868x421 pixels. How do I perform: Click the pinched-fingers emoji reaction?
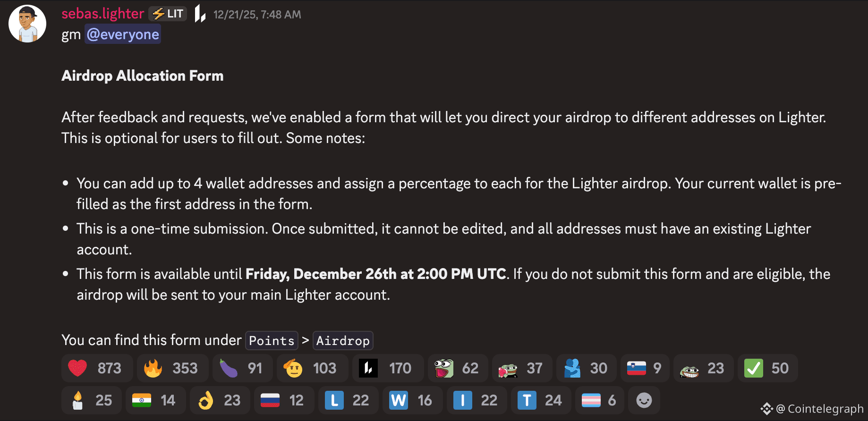click(220, 400)
